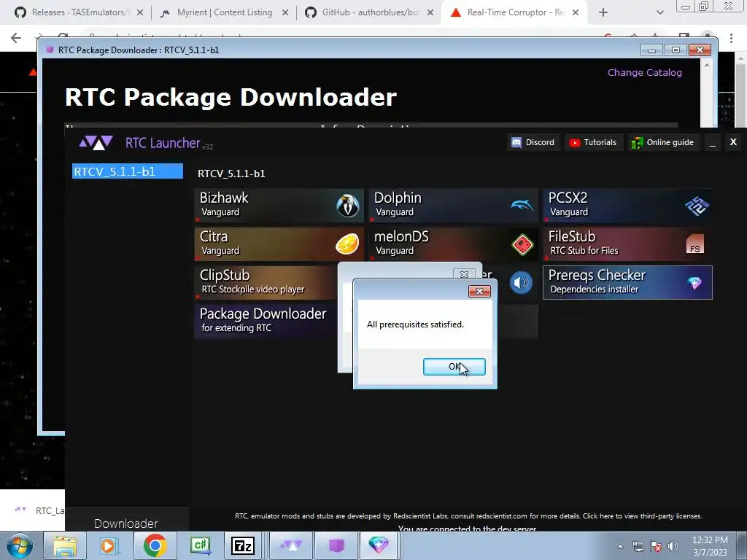Maximize the RTC Package Downloader window

click(x=676, y=50)
